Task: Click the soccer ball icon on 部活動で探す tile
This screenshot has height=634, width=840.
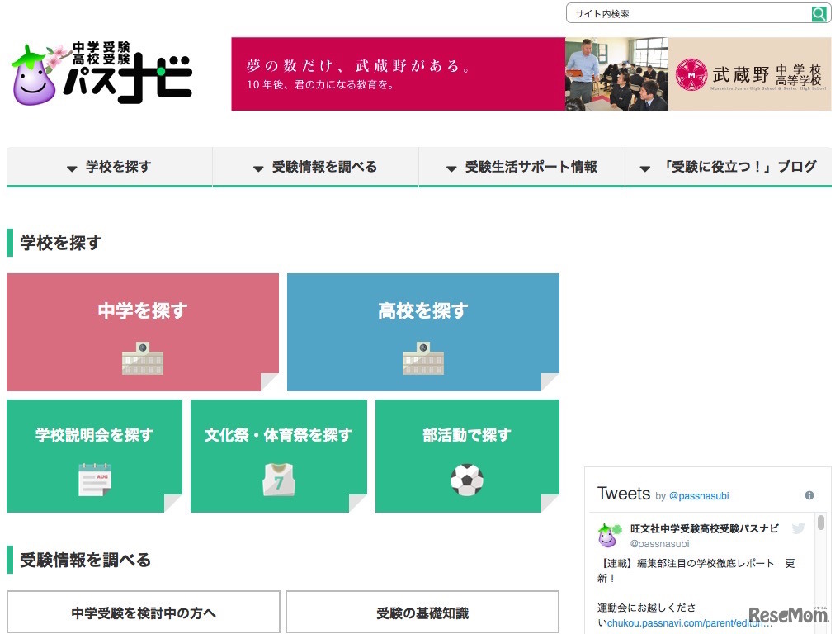Action: [x=467, y=479]
